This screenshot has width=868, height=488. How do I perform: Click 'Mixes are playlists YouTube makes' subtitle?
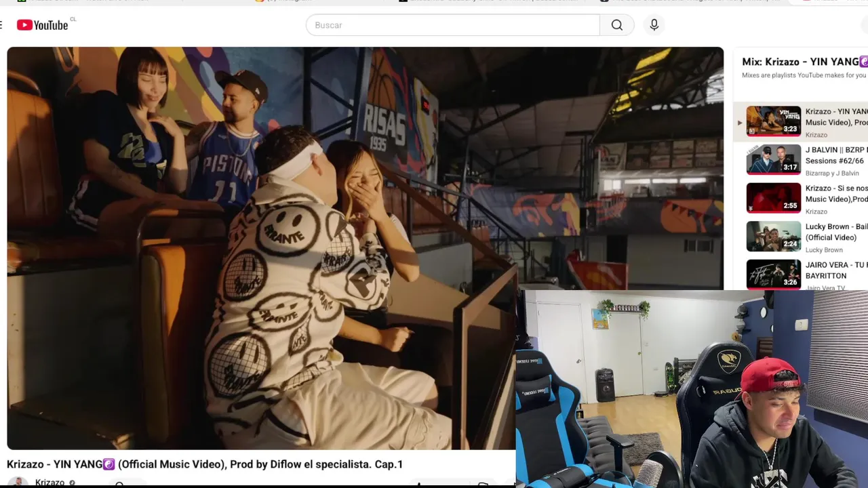point(804,75)
